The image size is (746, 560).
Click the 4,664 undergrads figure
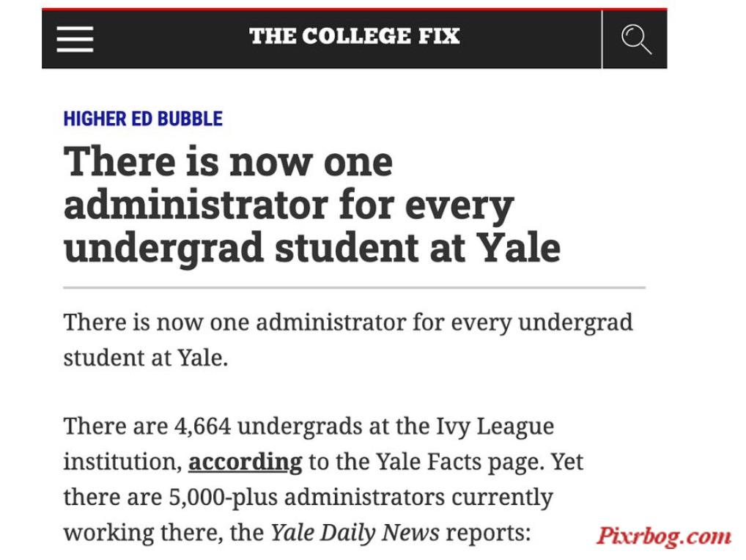pos(203,426)
